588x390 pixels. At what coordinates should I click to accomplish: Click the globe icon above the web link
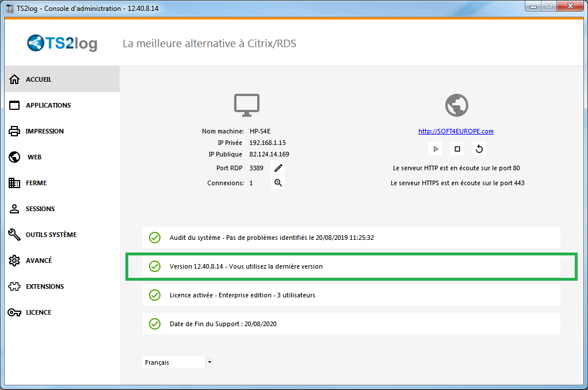pyautogui.click(x=456, y=105)
